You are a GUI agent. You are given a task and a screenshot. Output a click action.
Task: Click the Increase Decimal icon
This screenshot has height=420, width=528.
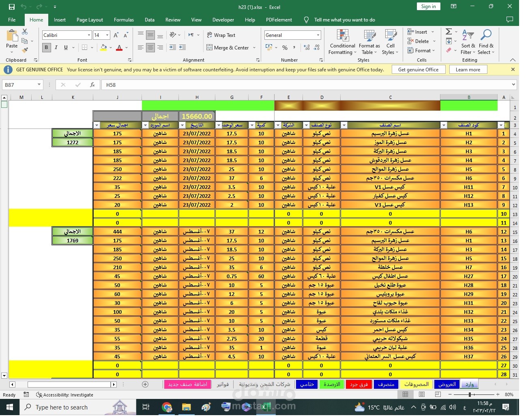click(x=307, y=47)
